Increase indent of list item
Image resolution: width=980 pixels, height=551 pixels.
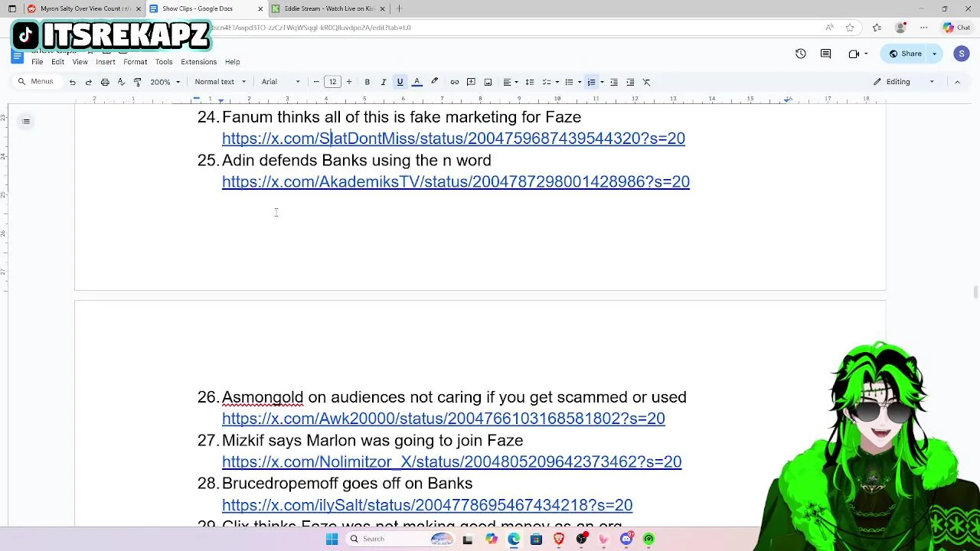(x=630, y=82)
